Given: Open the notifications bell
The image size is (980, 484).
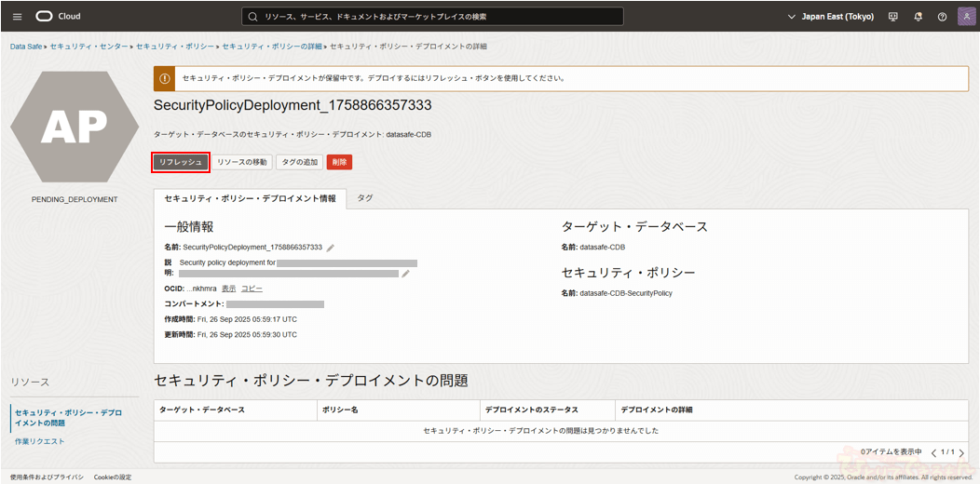Looking at the screenshot, I should click(x=918, y=17).
